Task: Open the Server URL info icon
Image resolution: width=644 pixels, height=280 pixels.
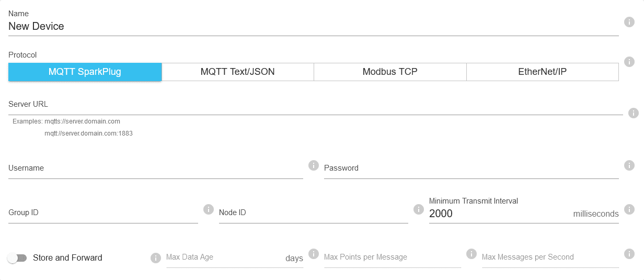Action: click(x=634, y=113)
